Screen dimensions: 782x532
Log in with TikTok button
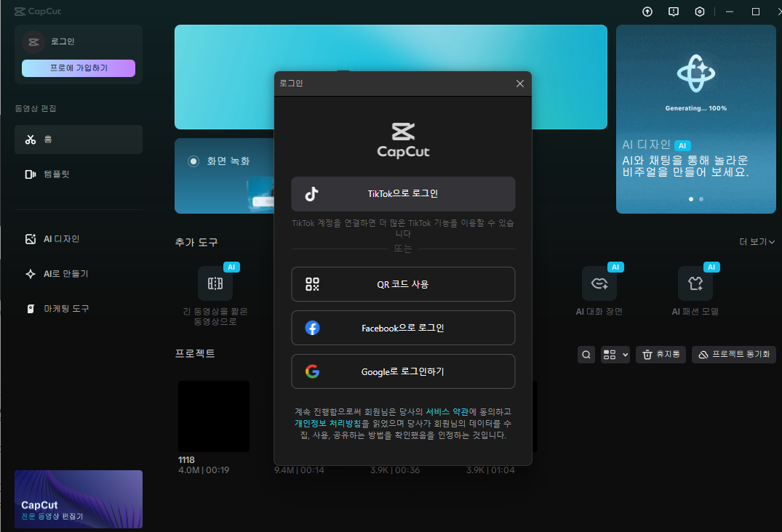(403, 194)
